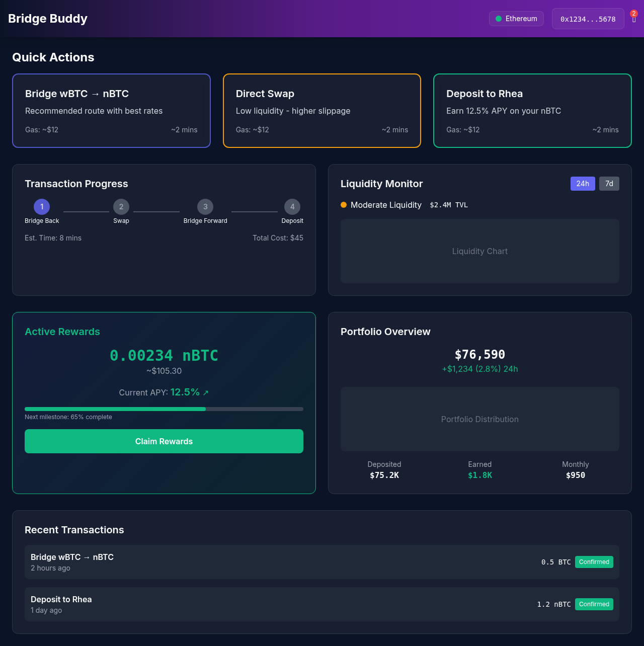Select the 24h tab in Liquidity Monitor
Image resolution: width=644 pixels, height=646 pixels.
pyautogui.click(x=583, y=184)
